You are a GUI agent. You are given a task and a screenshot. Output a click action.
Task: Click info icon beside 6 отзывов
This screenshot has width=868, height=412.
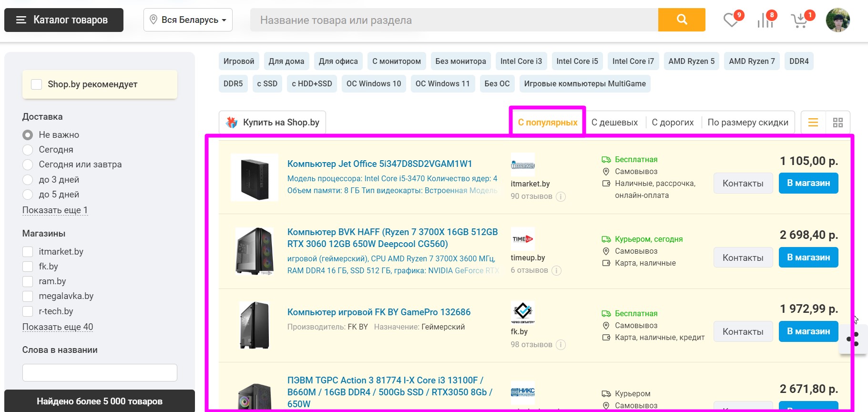[557, 270]
